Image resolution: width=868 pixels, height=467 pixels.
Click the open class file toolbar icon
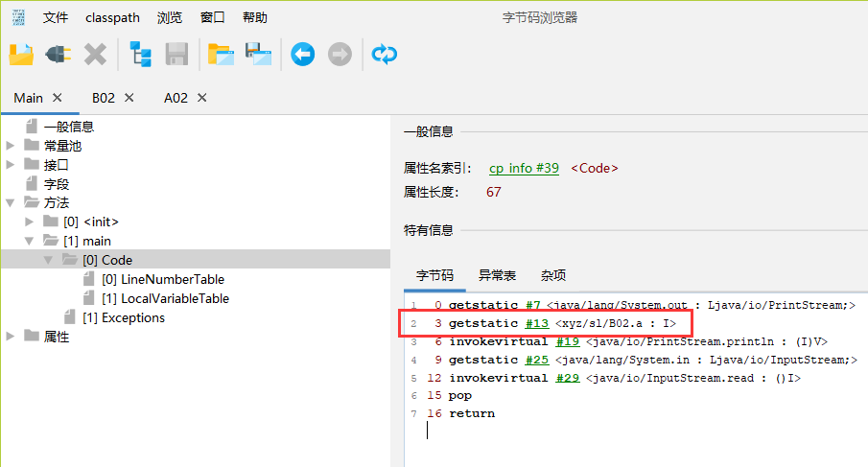22,55
